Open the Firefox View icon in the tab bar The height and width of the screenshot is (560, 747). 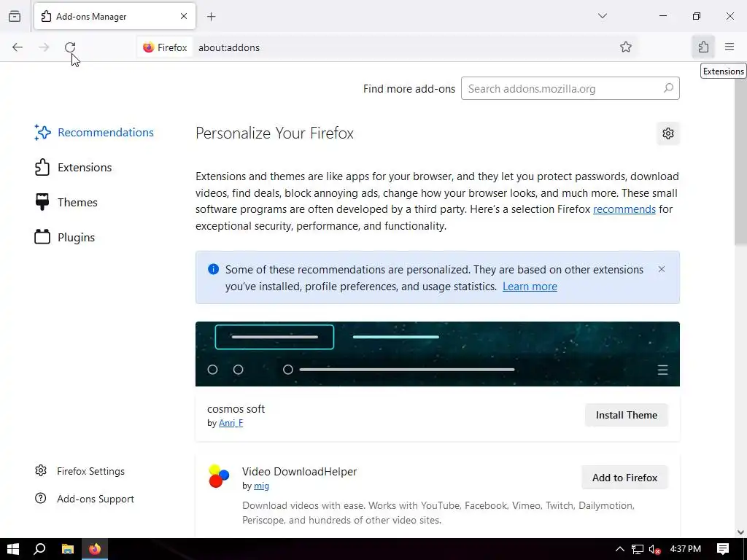point(15,16)
